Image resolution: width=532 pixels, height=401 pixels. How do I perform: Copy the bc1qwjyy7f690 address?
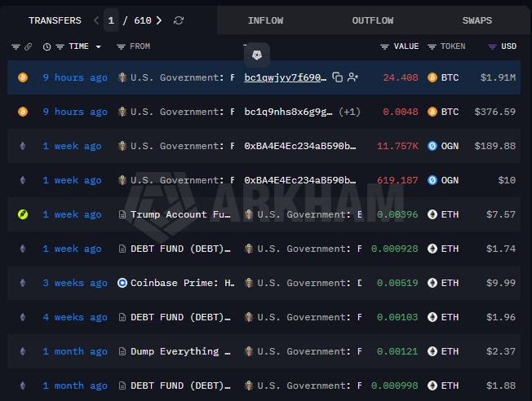337,77
